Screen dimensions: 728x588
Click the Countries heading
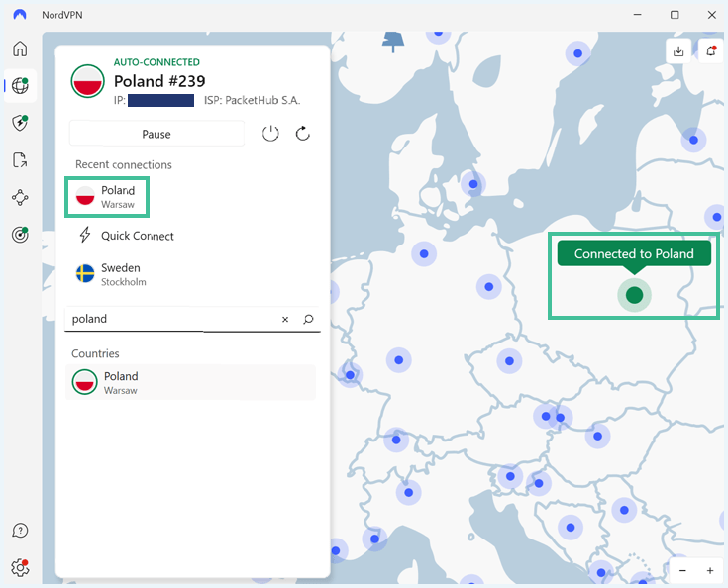[95, 353]
